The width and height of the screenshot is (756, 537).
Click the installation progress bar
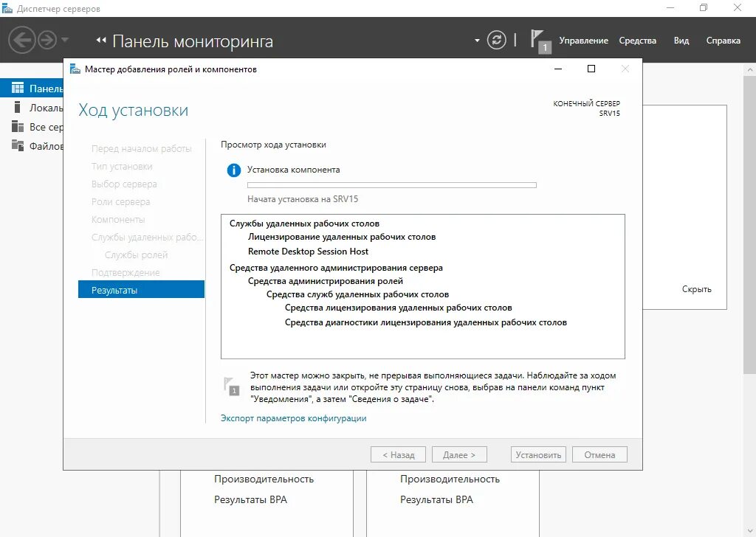point(392,185)
